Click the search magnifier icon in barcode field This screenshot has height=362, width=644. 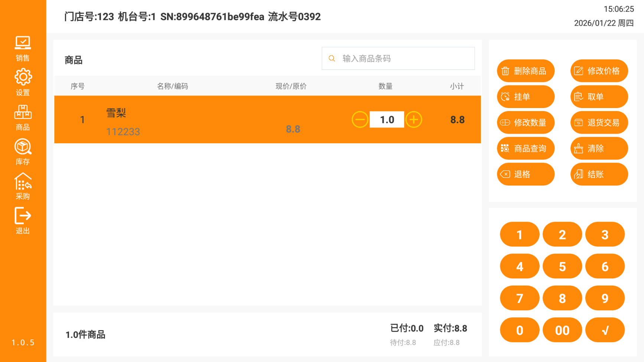[332, 59]
